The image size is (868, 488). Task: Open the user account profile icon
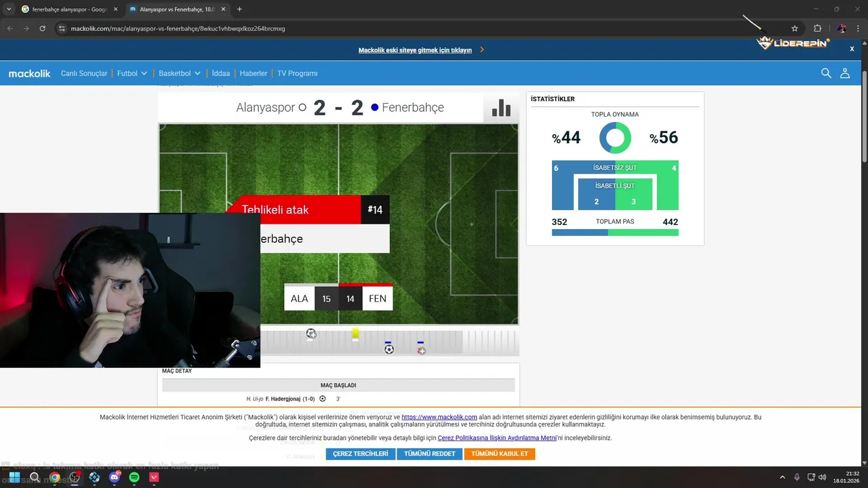pos(845,73)
